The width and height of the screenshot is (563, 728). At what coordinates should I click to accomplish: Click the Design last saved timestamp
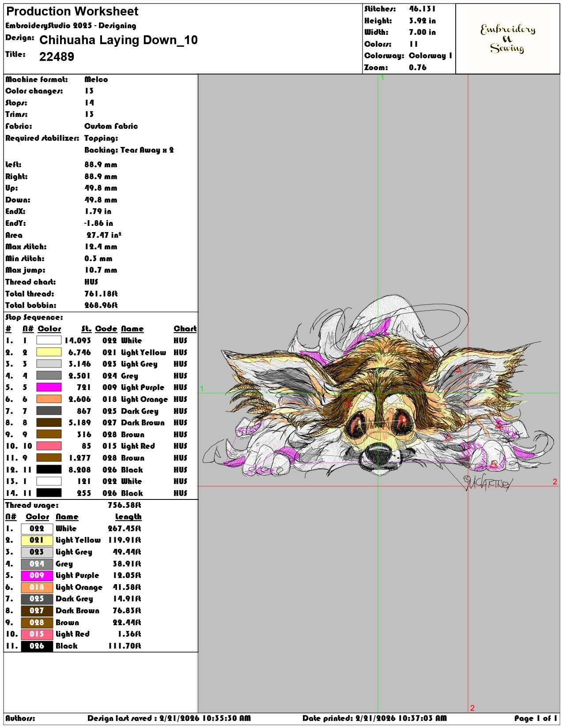169,718
